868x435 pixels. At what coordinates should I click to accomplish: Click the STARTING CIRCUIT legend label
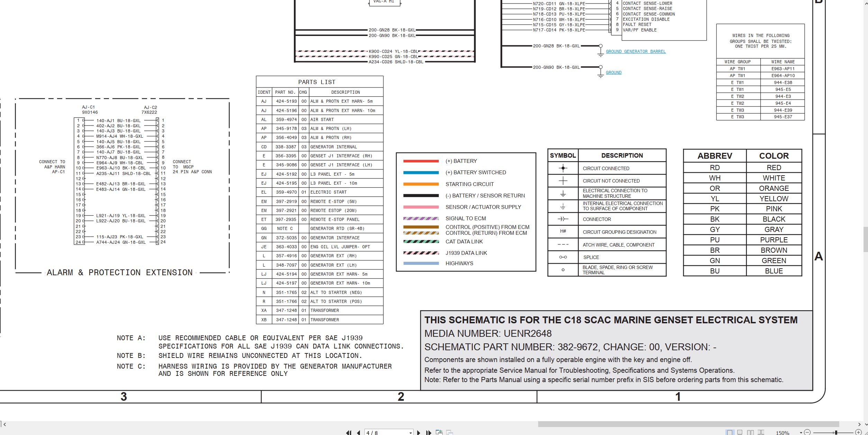pyautogui.click(x=469, y=184)
